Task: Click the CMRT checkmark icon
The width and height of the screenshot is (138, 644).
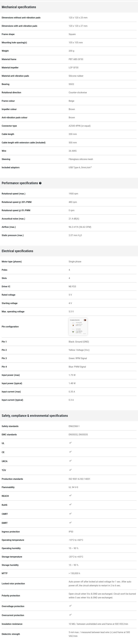Action: [x=70, y=514]
